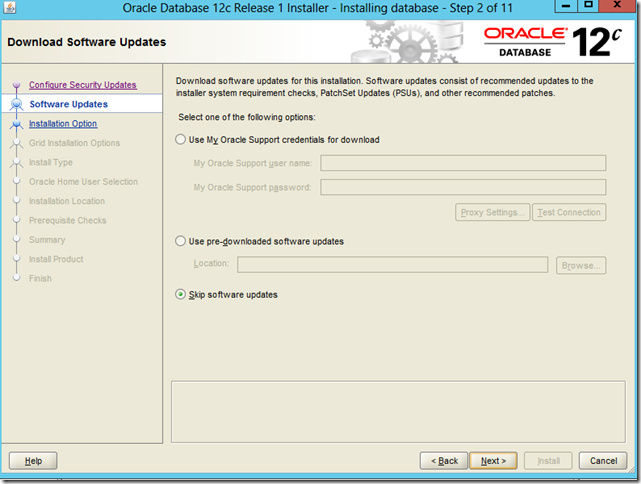This screenshot has width=641, height=484.
Task: Click Oracle Home User Selection step
Action: click(83, 182)
